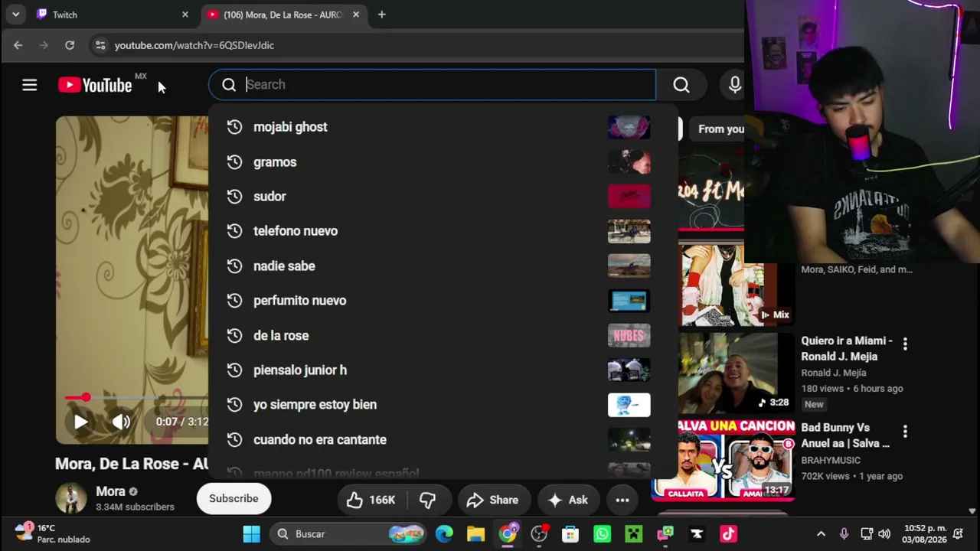
Task: Open the system volume control
Action: point(884,534)
